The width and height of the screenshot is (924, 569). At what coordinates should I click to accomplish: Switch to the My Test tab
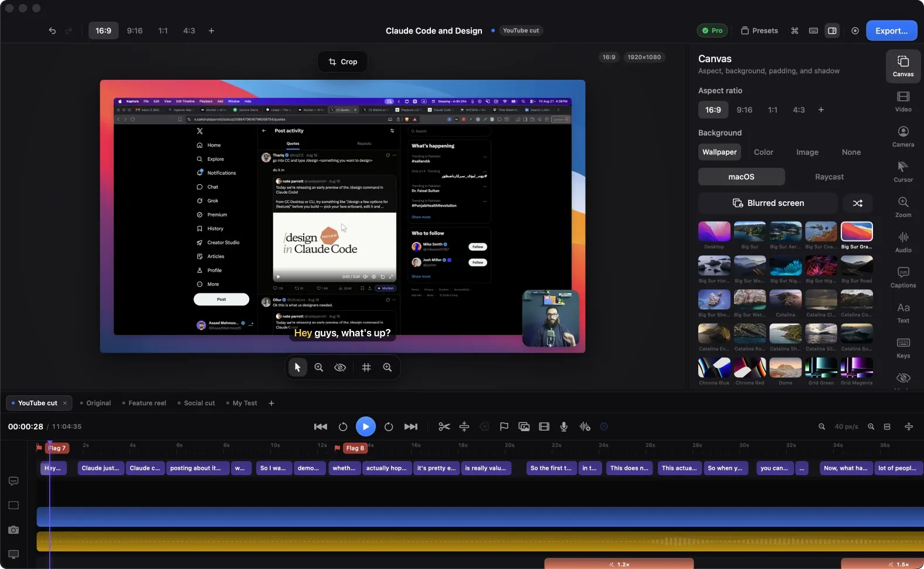click(242, 403)
